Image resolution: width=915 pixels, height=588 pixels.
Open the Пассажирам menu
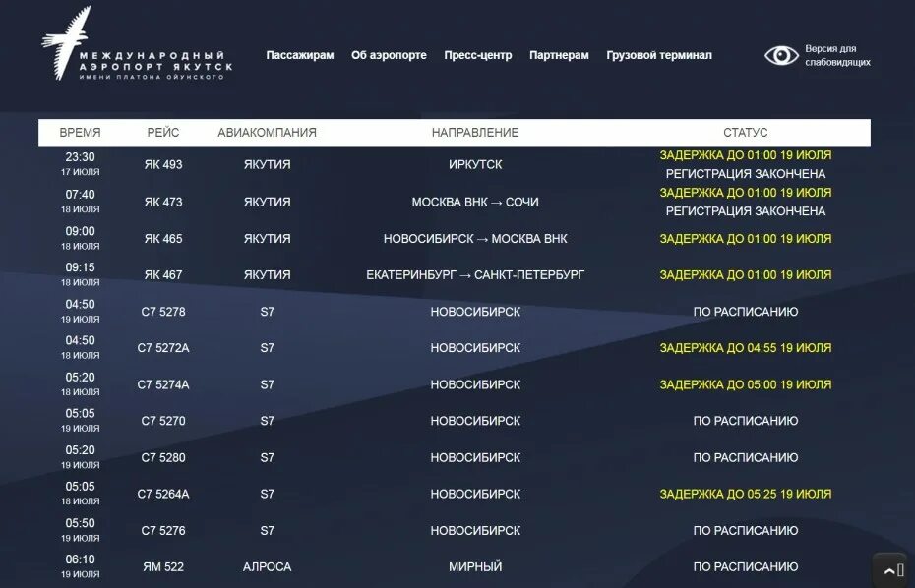(x=300, y=55)
